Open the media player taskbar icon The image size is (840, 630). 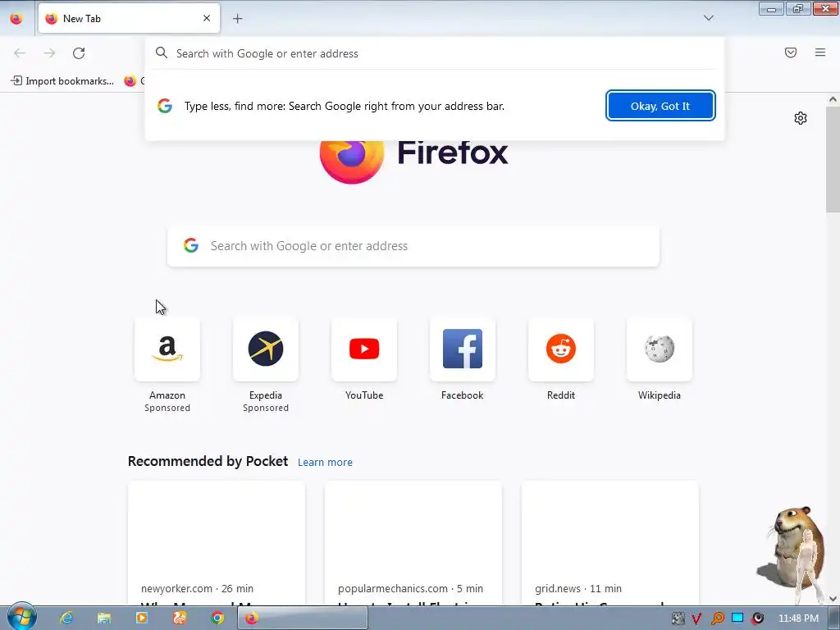tap(142, 618)
